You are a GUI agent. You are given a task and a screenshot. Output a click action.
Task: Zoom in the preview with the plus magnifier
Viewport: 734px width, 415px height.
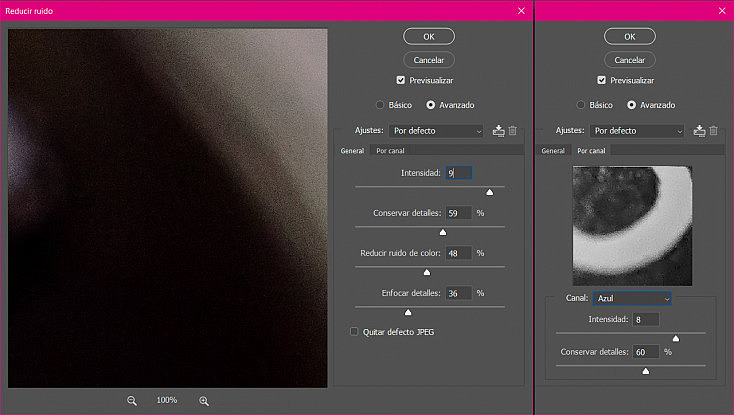204,401
